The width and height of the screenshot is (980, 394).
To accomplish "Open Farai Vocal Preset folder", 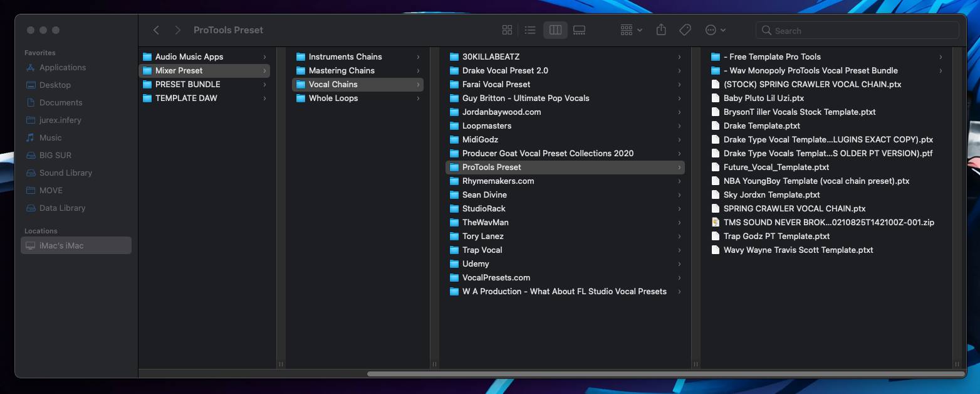I will (565, 84).
